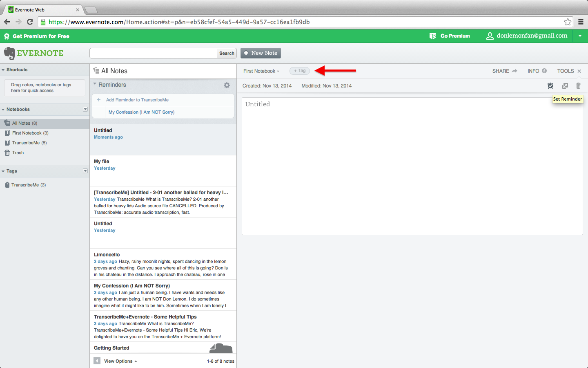Open TranscribeMe+Evernote Helpful Tips note

(163, 326)
